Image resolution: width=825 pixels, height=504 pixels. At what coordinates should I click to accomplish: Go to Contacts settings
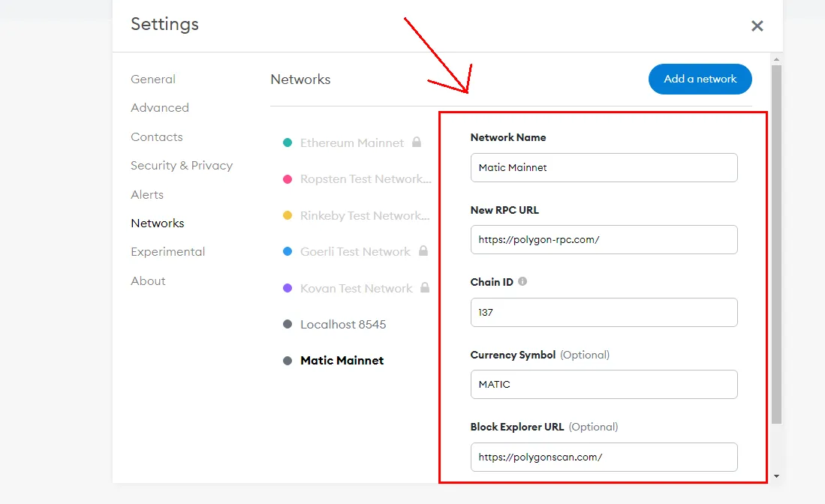point(157,137)
